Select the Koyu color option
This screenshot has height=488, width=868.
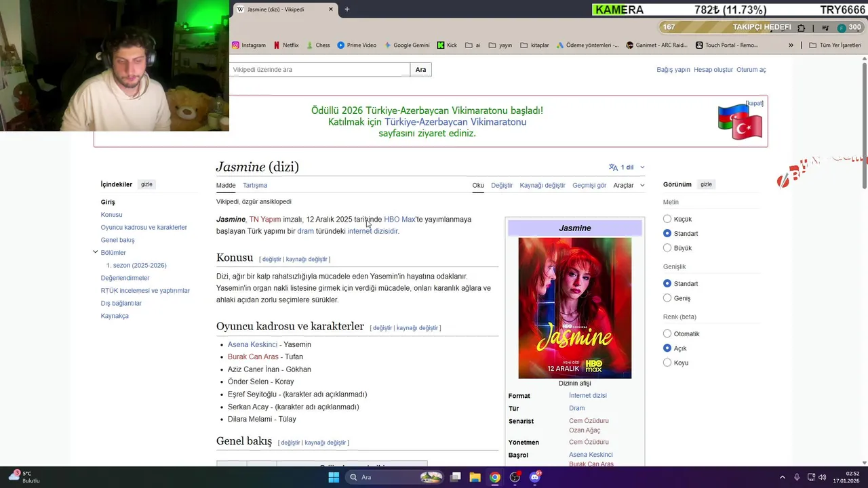pos(667,363)
